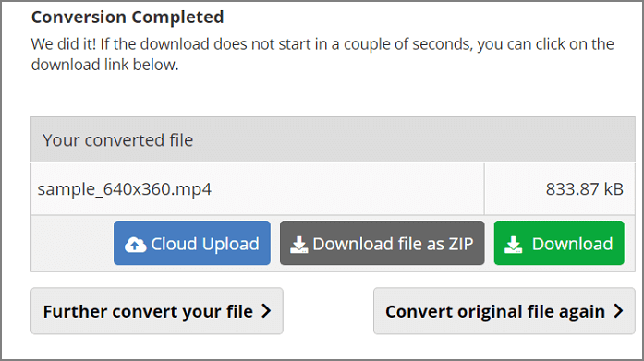This screenshot has width=644, height=361.
Task: Click the Conversion Completed heading
Action: (128, 18)
